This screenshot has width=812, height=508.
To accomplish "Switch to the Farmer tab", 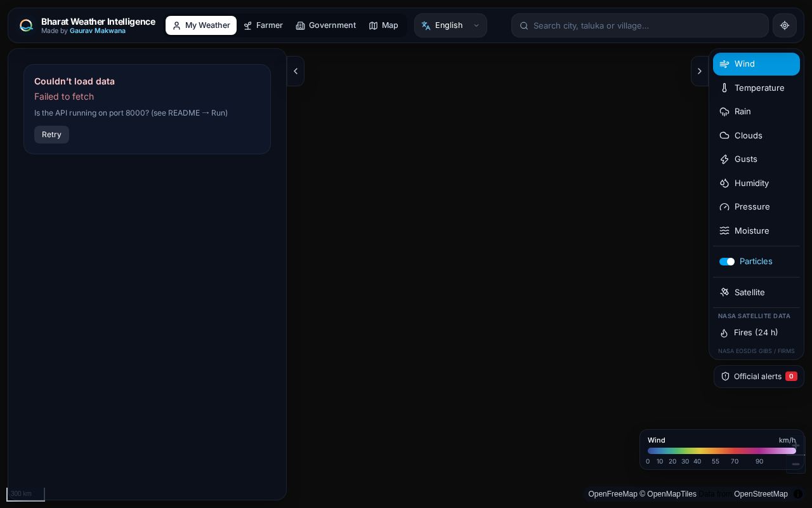I will [x=263, y=25].
